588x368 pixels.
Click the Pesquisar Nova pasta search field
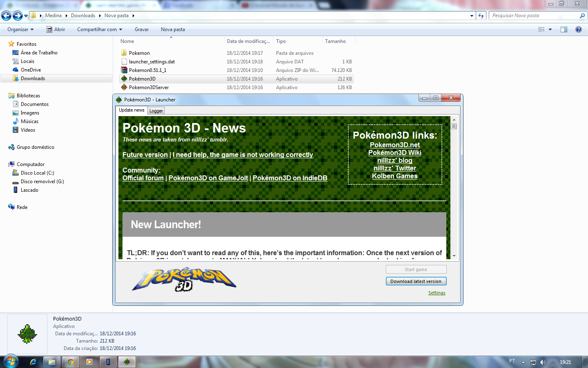[x=535, y=16]
